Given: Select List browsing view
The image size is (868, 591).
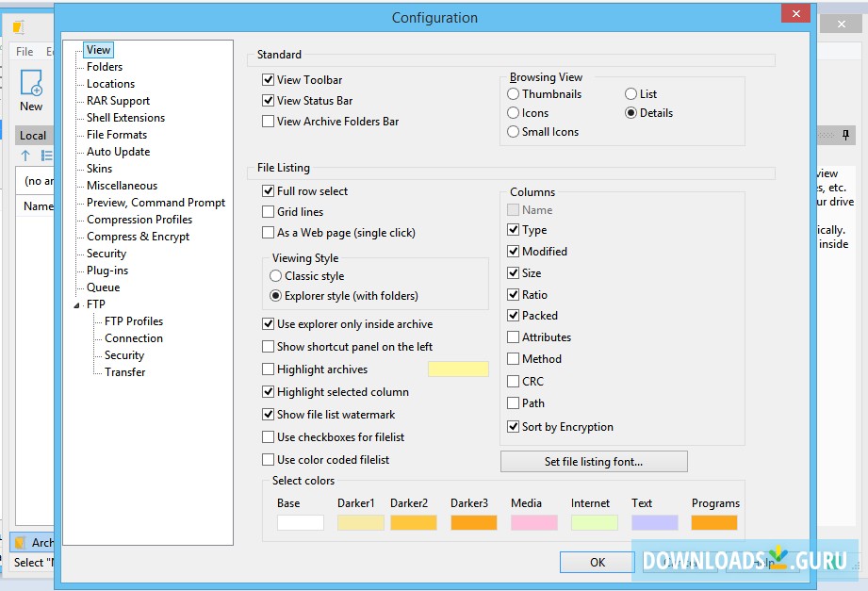Looking at the screenshot, I should (631, 94).
